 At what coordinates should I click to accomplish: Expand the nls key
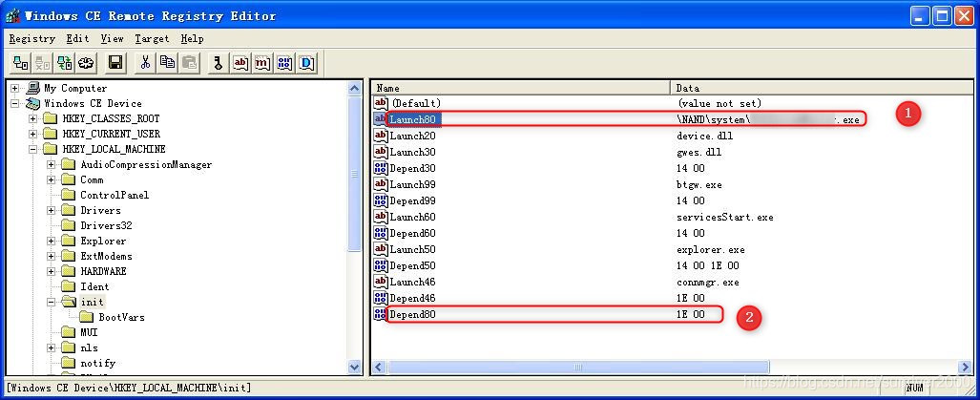click(52, 347)
